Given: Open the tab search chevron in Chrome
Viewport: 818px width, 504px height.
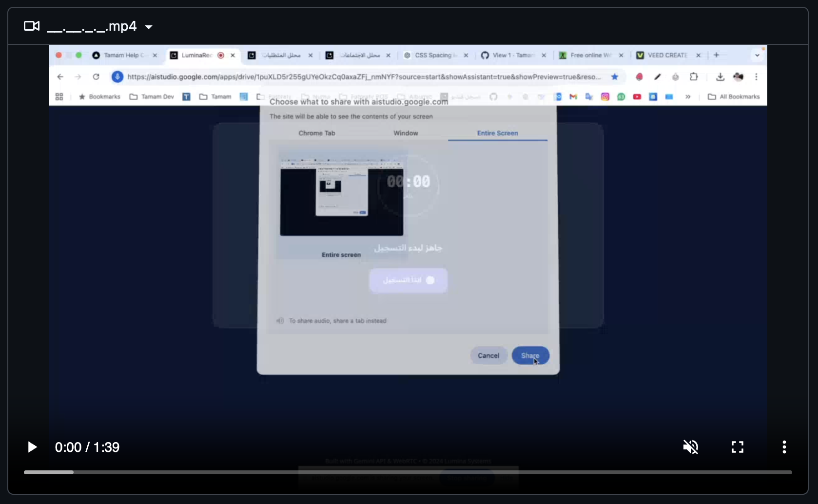Looking at the screenshot, I should (x=757, y=55).
